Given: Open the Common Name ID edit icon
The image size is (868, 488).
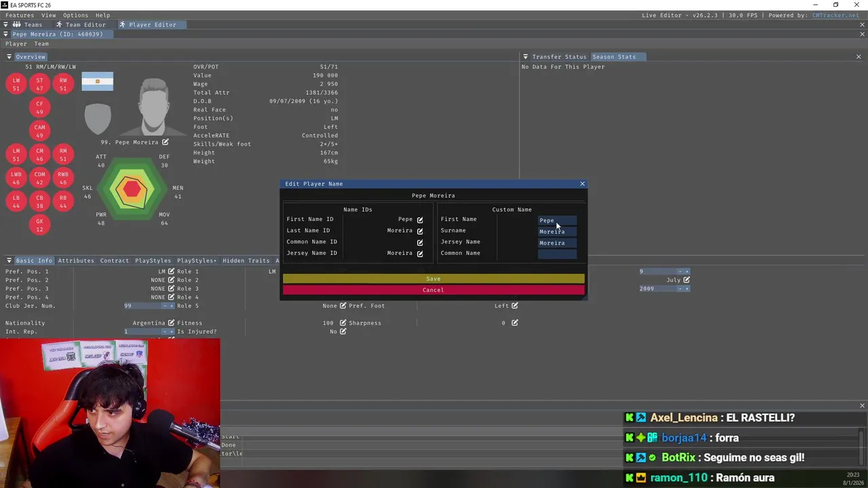Looking at the screenshot, I should (420, 242).
